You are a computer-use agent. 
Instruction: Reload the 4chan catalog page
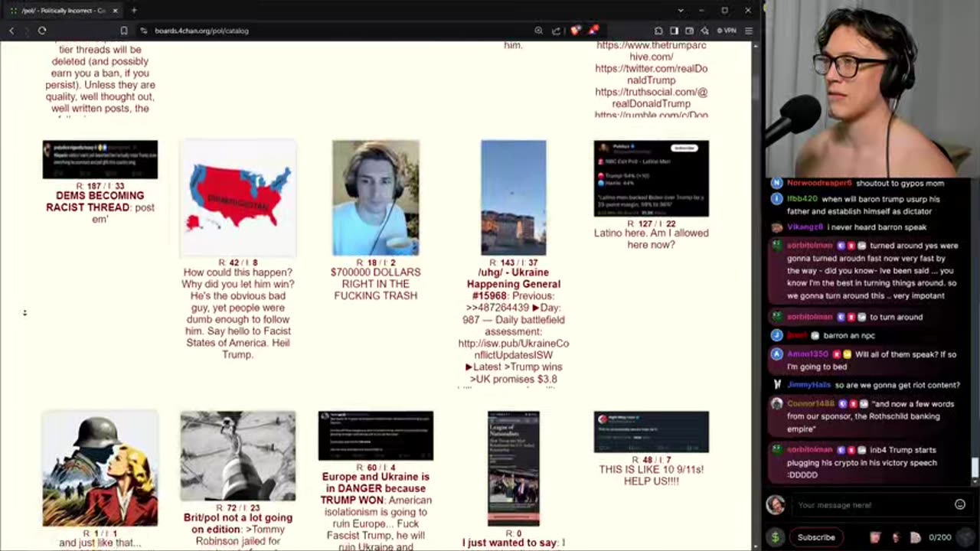coord(42,31)
